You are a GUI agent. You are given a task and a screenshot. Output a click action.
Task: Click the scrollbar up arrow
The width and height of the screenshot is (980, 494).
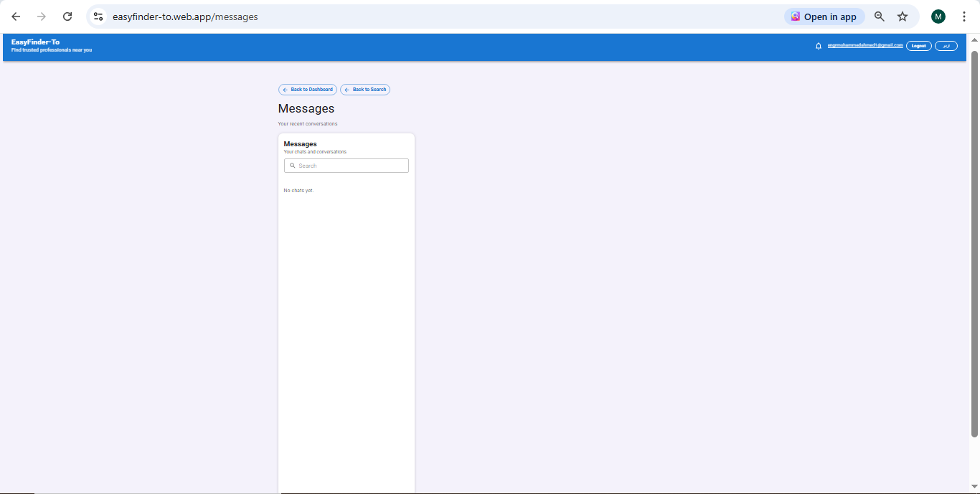click(x=974, y=40)
